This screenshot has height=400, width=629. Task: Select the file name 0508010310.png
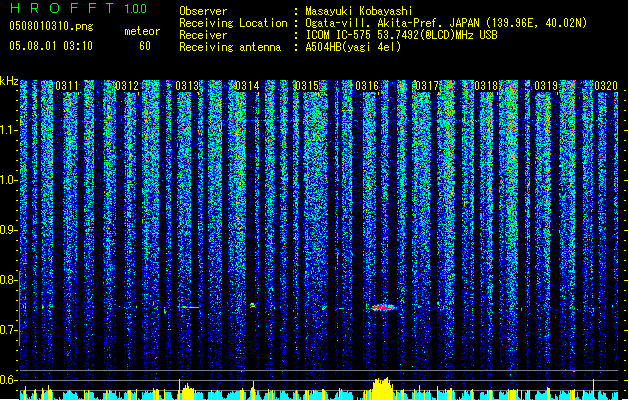pos(51,27)
